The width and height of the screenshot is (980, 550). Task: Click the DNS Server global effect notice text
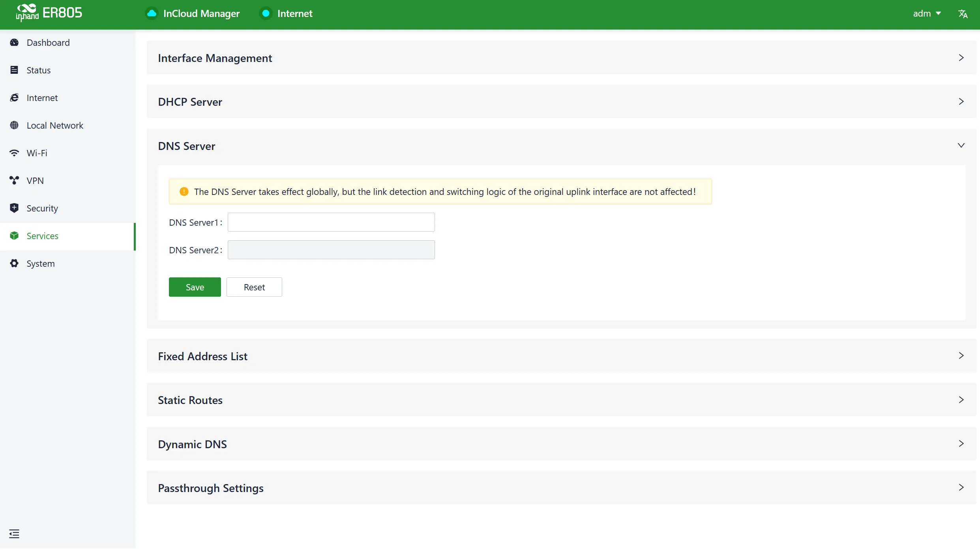click(x=445, y=191)
